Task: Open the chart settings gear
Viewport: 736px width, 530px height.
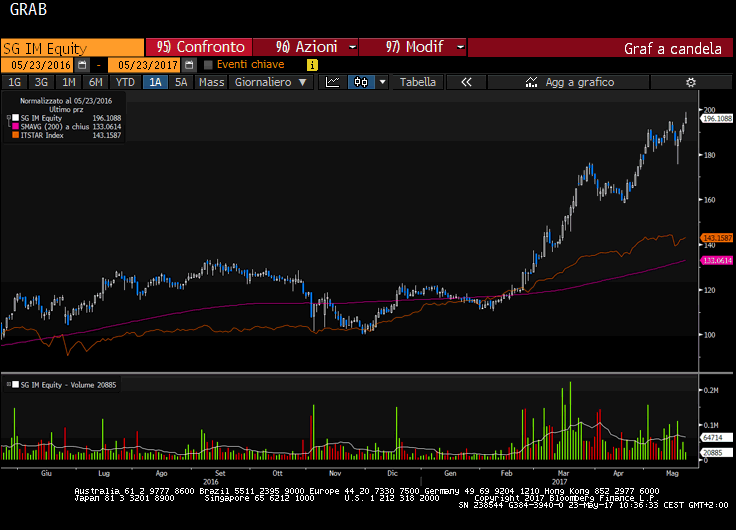Action: [690, 82]
